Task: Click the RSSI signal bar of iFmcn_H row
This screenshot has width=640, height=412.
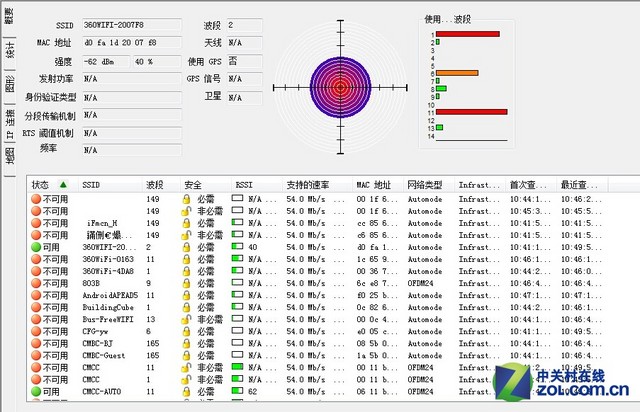Action: (x=237, y=222)
